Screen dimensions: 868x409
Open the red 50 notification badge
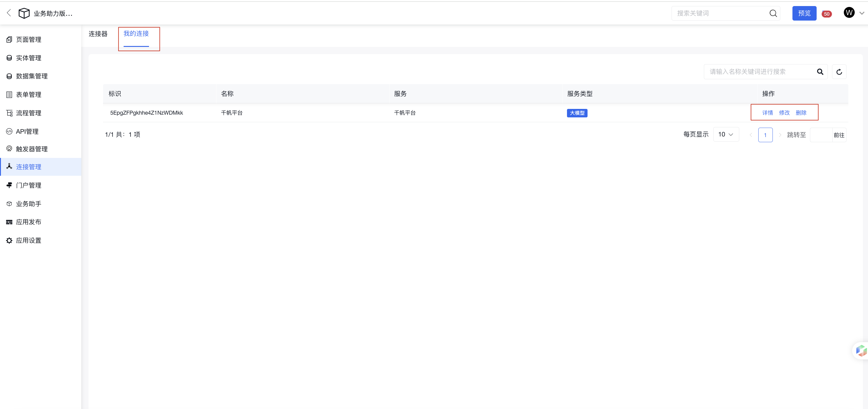click(x=826, y=14)
